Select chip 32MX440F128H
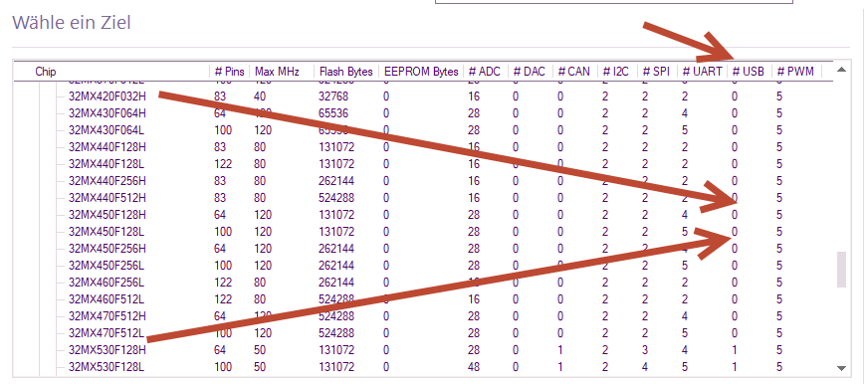Image resolution: width=868 pixels, height=384 pixels. click(108, 147)
